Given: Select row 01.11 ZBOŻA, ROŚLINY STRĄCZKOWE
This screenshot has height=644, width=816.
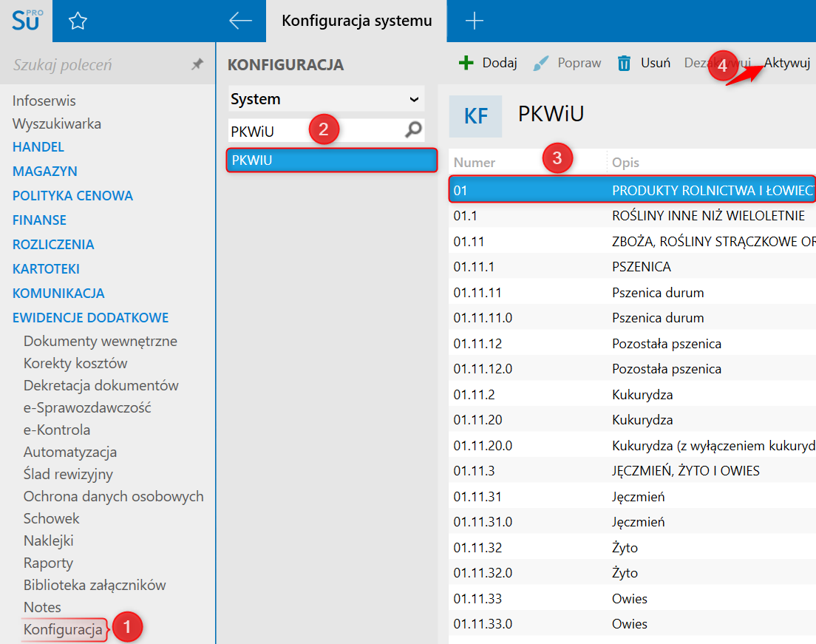Looking at the screenshot, I should coord(632,241).
